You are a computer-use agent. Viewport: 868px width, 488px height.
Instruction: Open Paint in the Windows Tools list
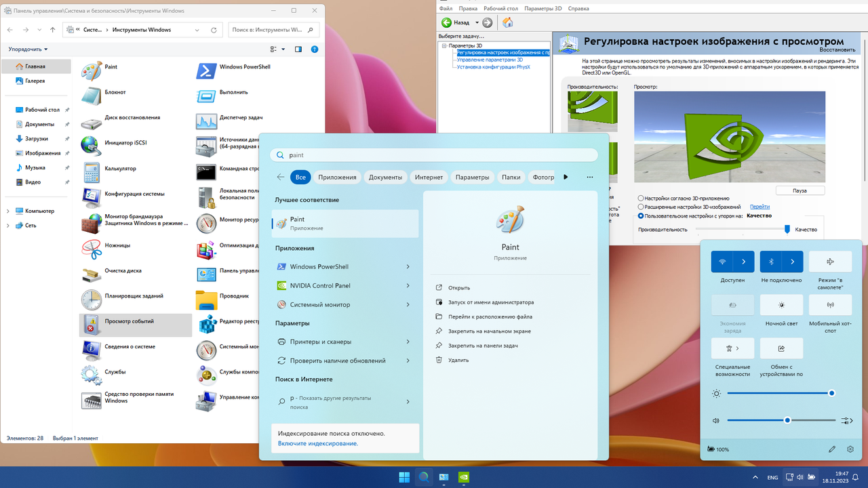pos(92,70)
